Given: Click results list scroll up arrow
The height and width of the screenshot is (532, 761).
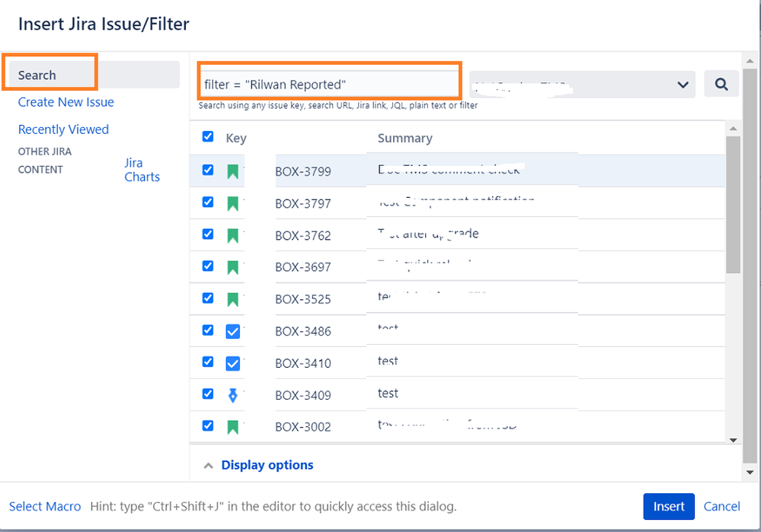Looking at the screenshot, I should [x=734, y=128].
